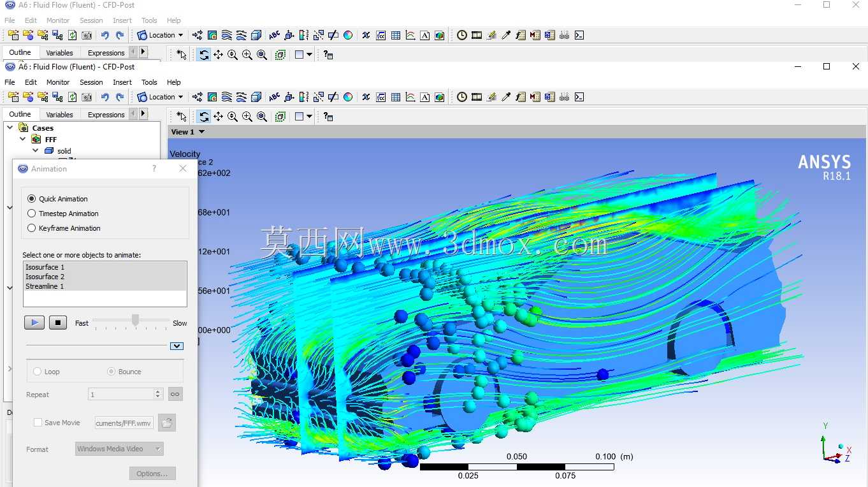The width and height of the screenshot is (868, 487).
Task: Insert a Streamline from front window toolbar
Action: pos(227,97)
